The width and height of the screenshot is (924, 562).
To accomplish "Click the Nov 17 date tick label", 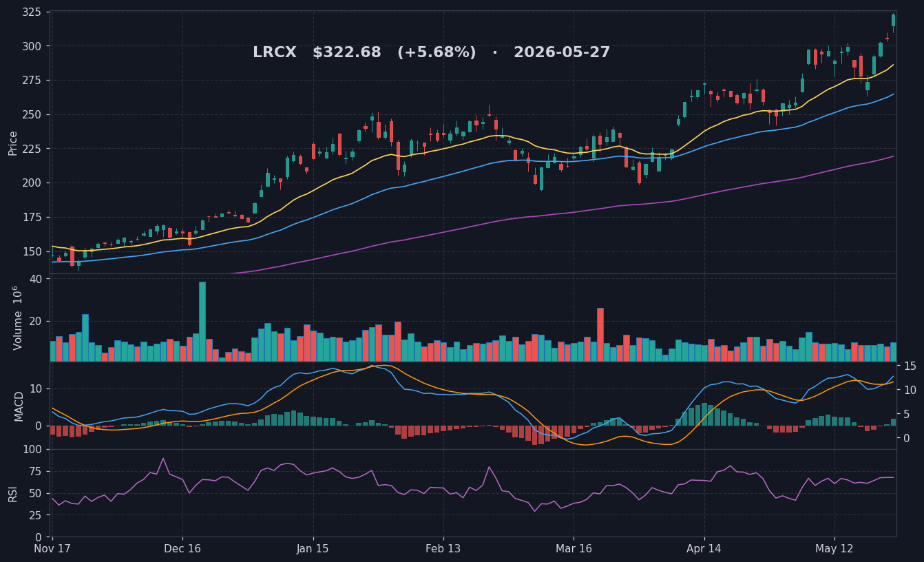I will pyautogui.click(x=53, y=549).
